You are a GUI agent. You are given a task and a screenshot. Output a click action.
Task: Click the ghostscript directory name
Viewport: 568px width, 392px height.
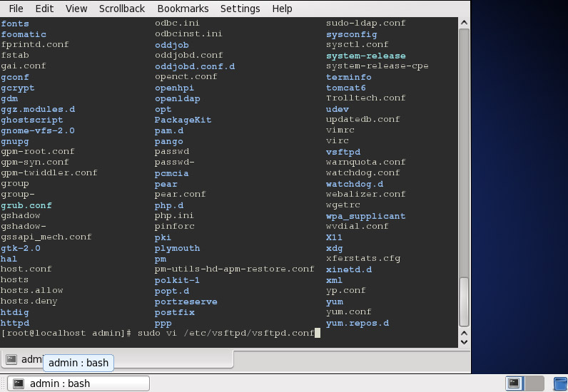32,120
